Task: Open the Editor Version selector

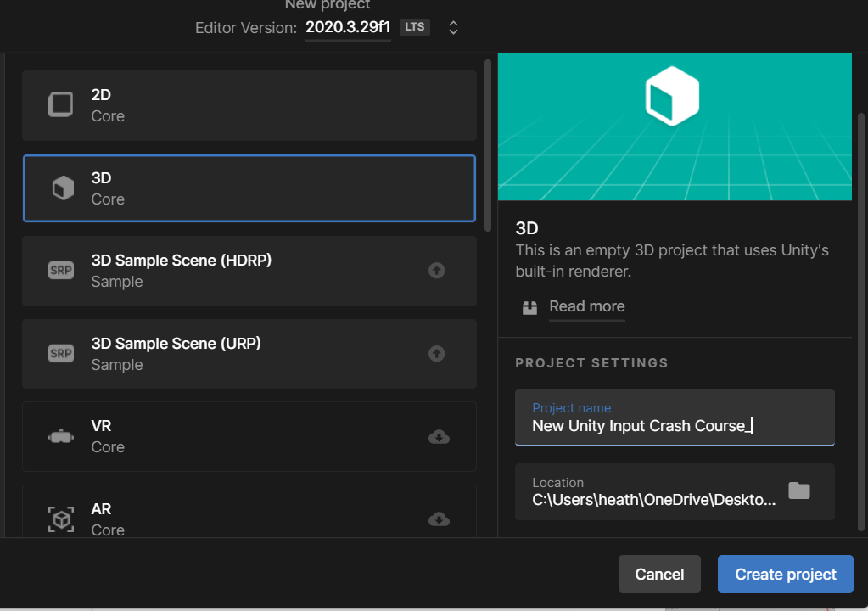Action: pos(348,26)
